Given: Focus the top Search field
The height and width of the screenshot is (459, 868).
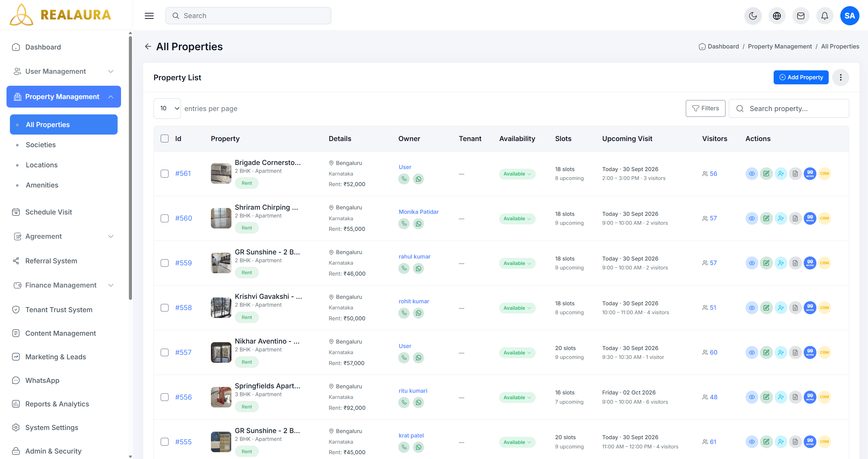Looking at the screenshot, I should pos(248,16).
